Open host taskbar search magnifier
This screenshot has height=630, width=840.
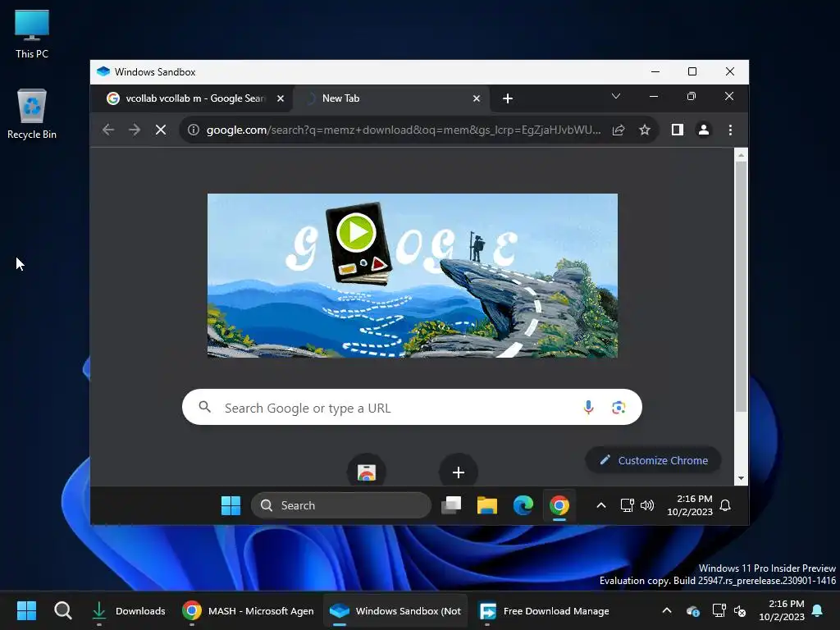(62, 610)
